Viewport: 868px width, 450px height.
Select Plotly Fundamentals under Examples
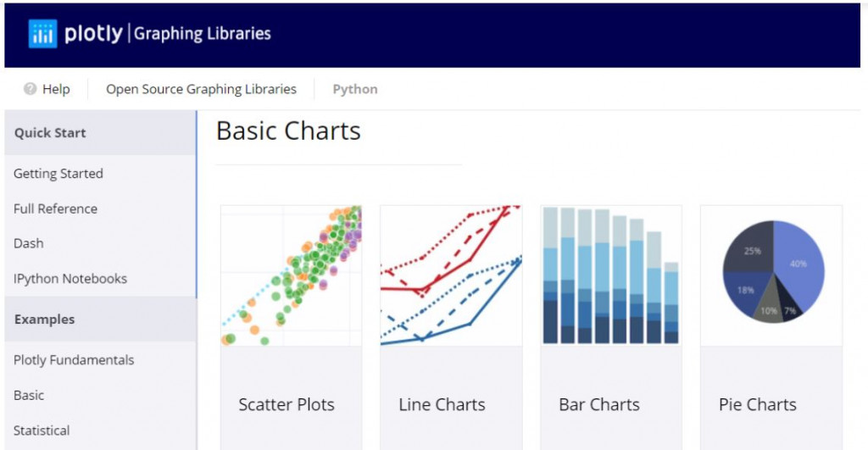click(74, 360)
